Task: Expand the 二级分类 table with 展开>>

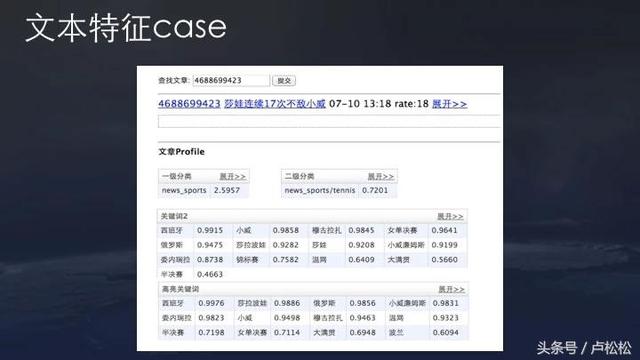Action: [380, 176]
